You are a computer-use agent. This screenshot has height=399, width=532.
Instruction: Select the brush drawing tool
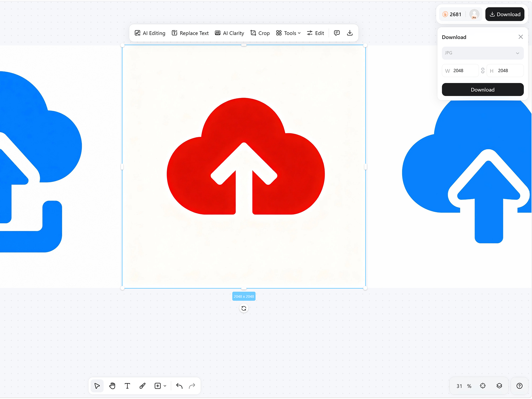143,386
